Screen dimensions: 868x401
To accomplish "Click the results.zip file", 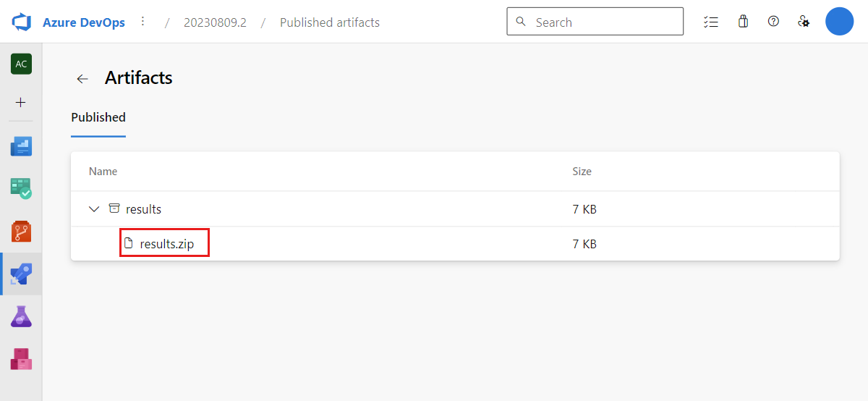I will 165,243.
